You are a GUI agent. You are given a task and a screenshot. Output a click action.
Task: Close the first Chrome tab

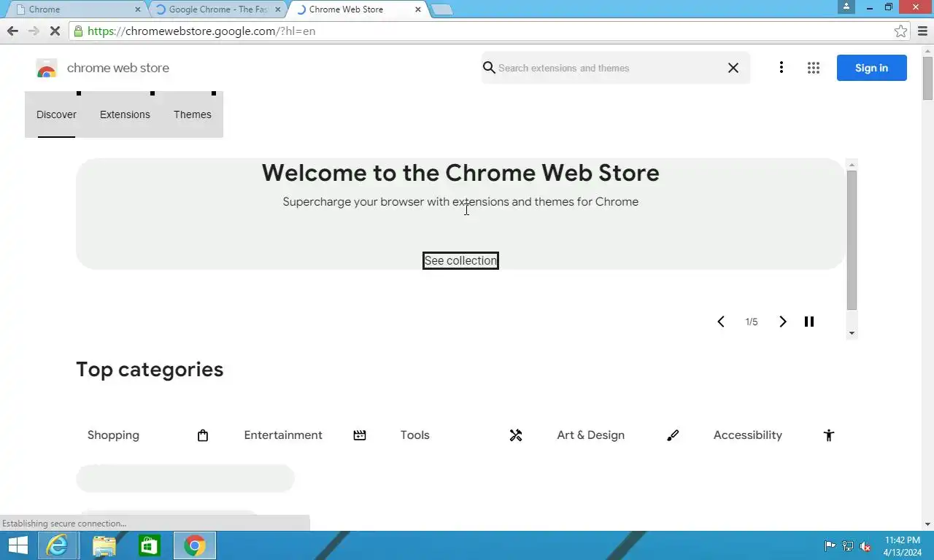(138, 9)
